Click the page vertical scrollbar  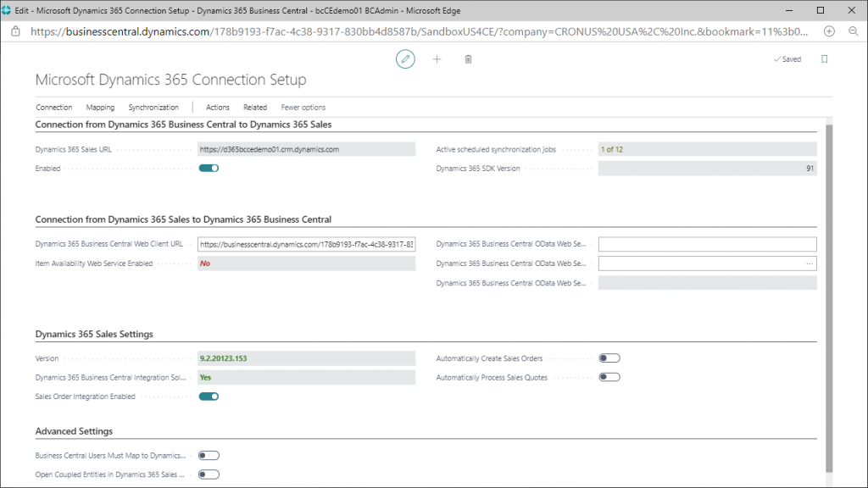[829, 298]
